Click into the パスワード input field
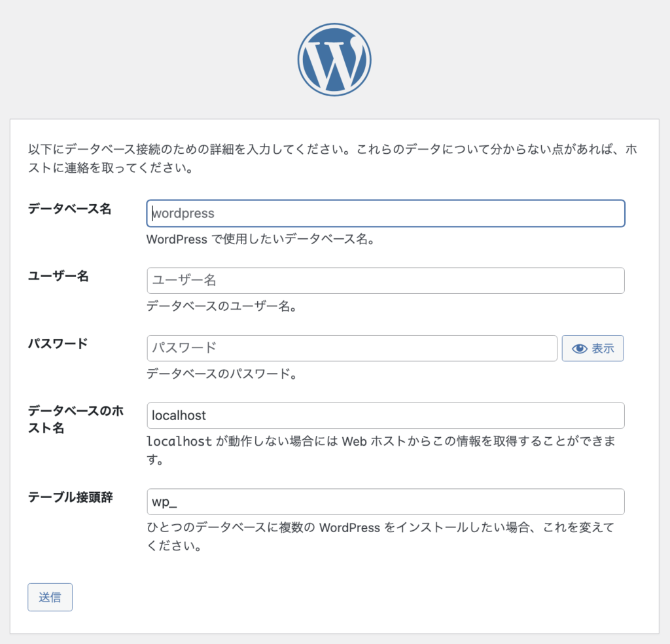This screenshot has height=644, width=670. point(351,348)
